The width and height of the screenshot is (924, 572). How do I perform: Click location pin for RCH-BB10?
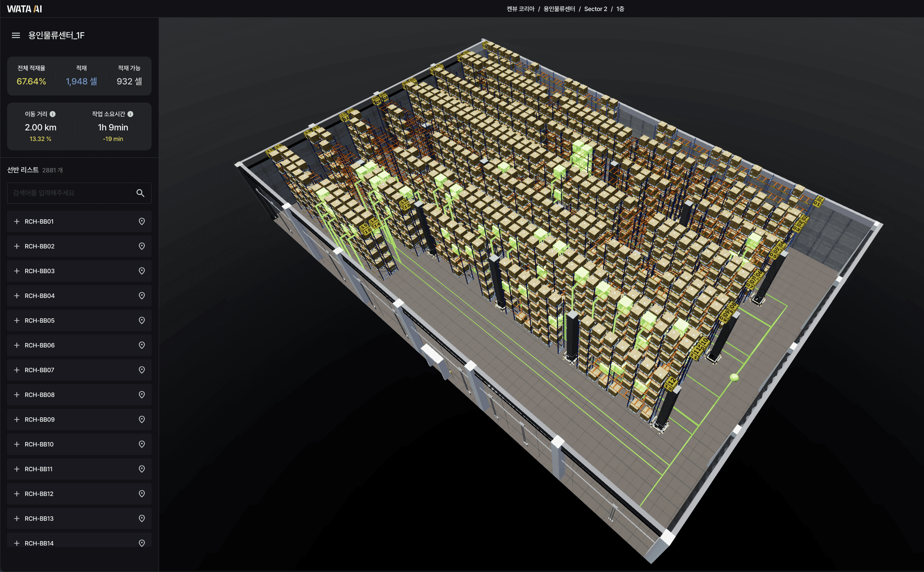tap(141, 444)
